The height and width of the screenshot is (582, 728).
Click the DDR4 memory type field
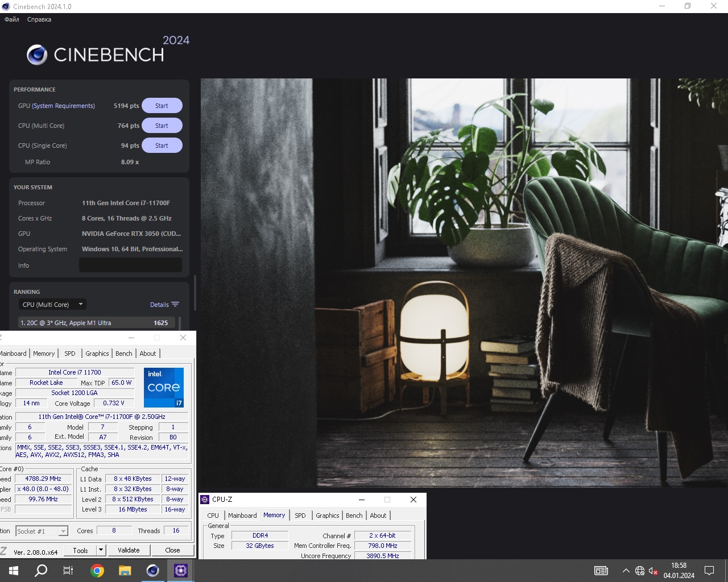point(260,535)
